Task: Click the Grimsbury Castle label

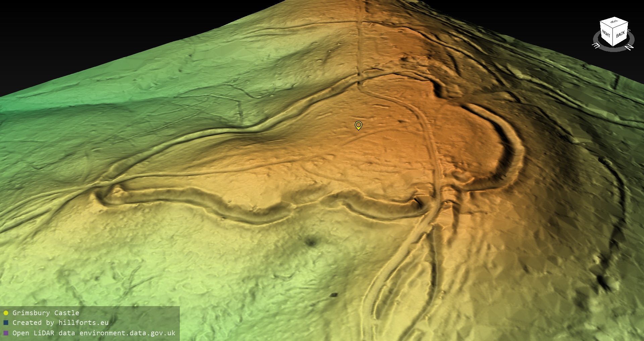Action: point(46,313)
